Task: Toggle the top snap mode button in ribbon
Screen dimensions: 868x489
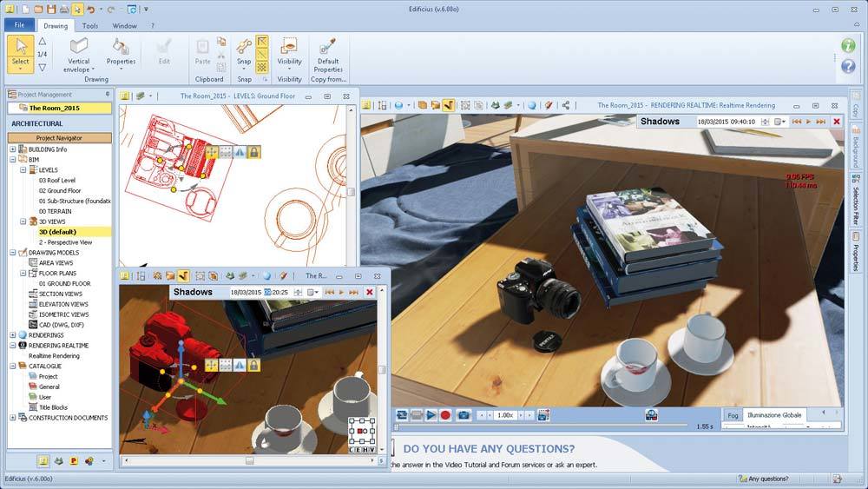Action: tap(262, 42)
